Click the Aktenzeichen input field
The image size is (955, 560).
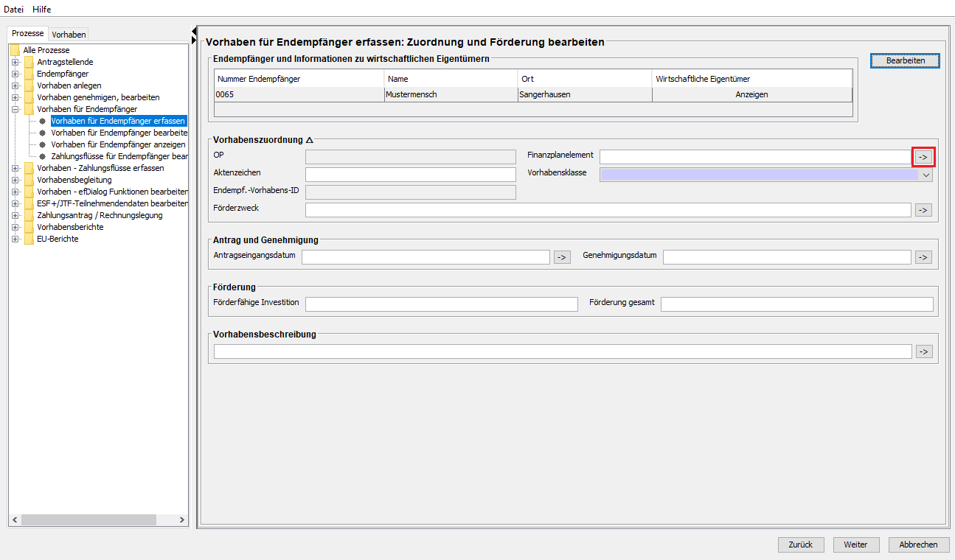[x=411, y=175]
